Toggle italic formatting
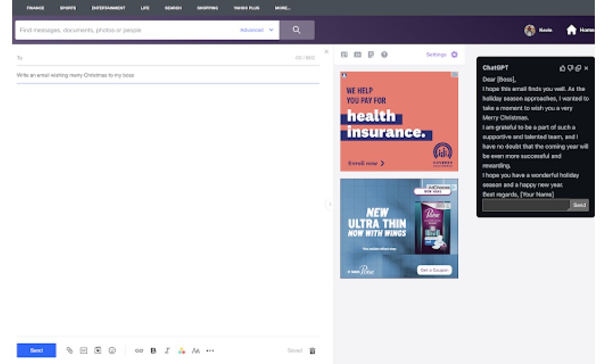 pos(168,351)
